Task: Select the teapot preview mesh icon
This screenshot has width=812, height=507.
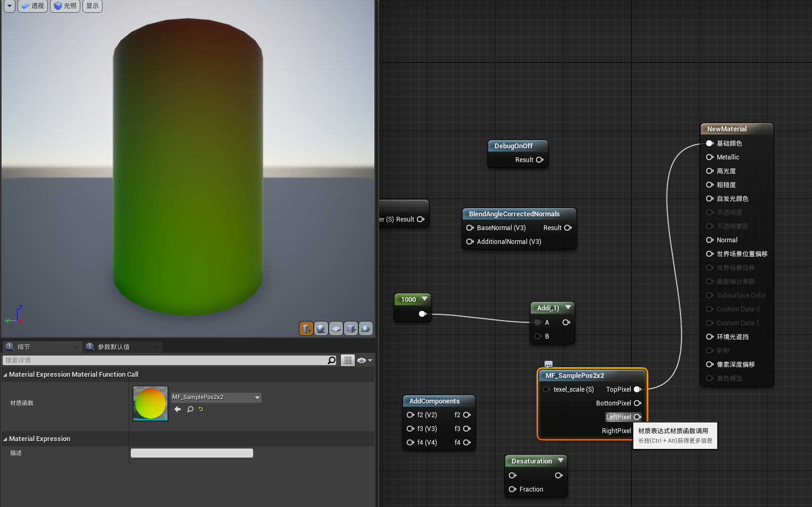Action: [365, 329]
